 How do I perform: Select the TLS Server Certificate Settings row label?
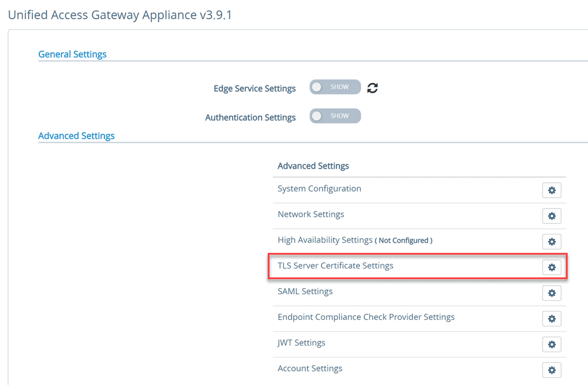[335, 265]
